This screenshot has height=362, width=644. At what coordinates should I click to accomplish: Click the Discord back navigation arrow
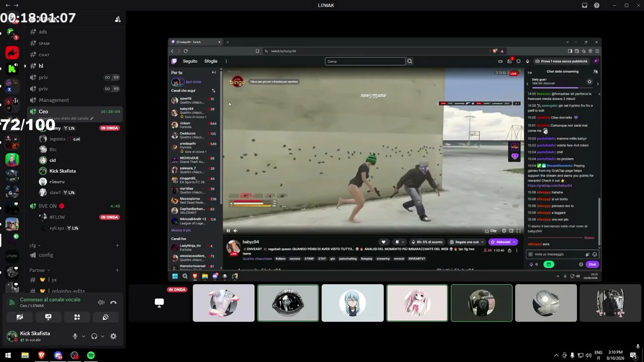(8, 5)
